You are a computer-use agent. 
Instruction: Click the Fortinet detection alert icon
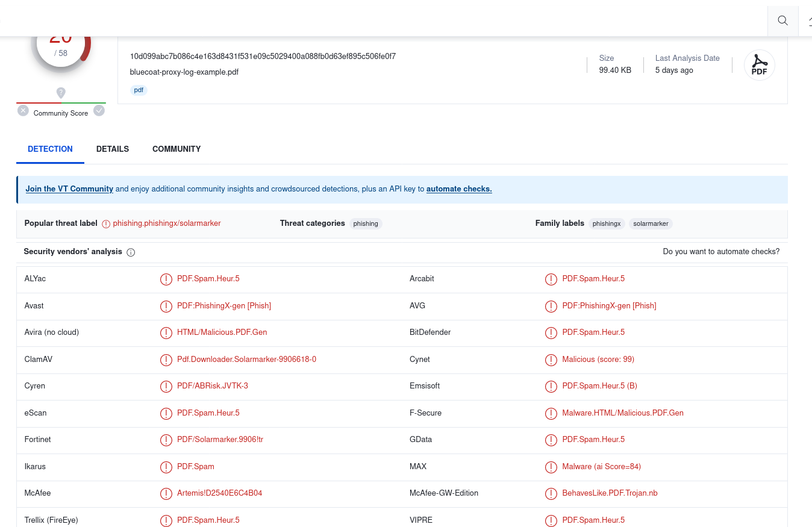(166, 440)
